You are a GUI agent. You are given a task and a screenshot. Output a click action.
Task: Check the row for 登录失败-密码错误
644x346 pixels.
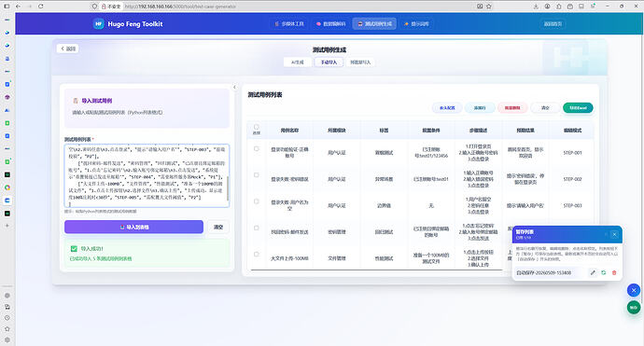[257, 174]
